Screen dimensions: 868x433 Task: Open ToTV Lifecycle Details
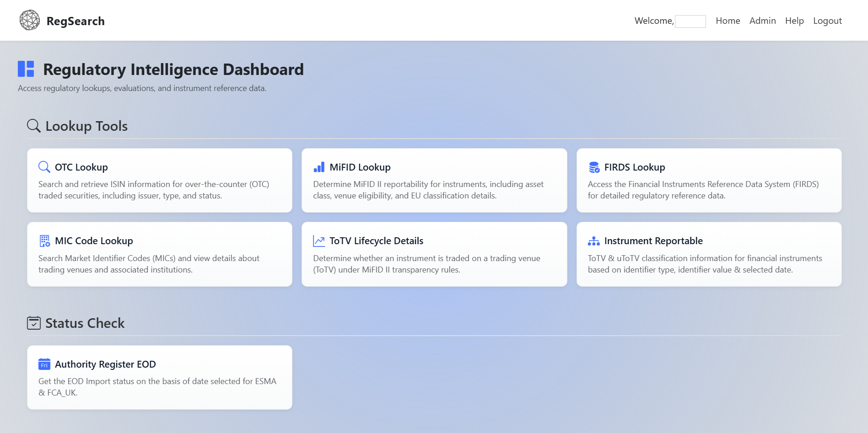coord(434,254)
